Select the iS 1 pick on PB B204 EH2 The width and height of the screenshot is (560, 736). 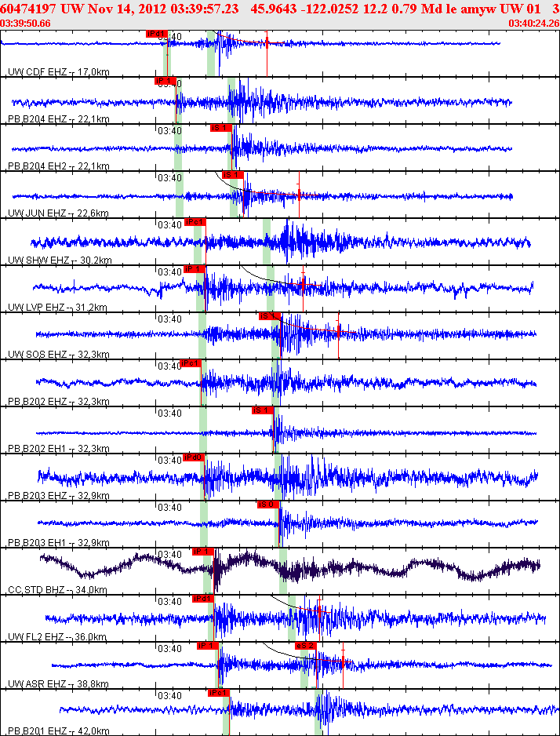pyautogui.click(x=221, y=128)
